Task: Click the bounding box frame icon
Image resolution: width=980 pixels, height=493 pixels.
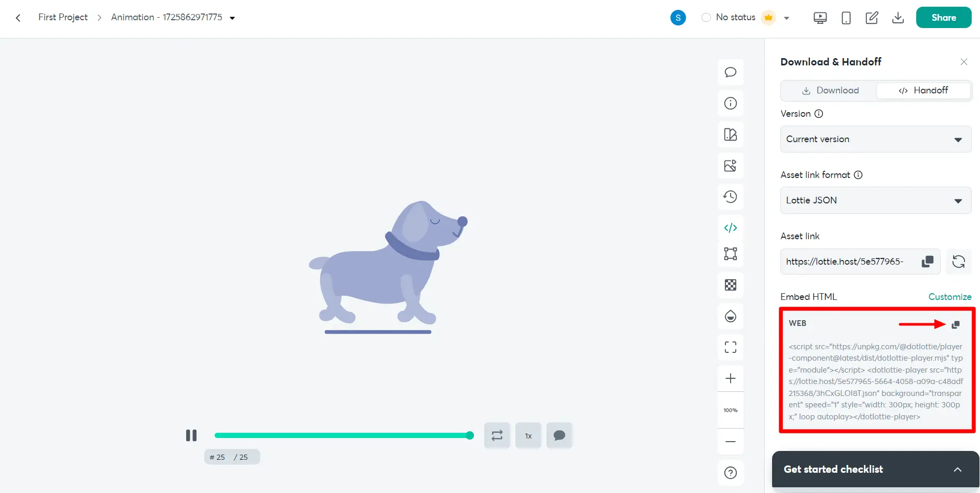Action: (731, 254)
